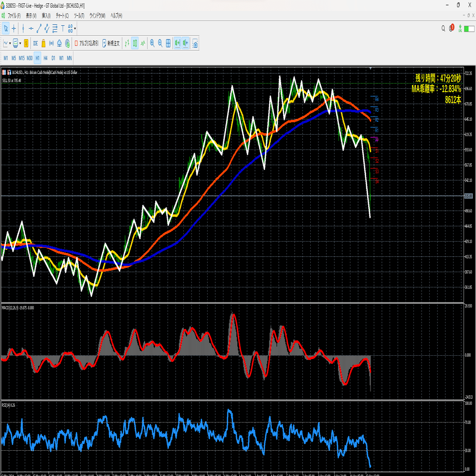The width and height of the screenshot is (476, 476).
Task: Zoom out on the chart
Action: pyautogui.click(x=160, y=43)
